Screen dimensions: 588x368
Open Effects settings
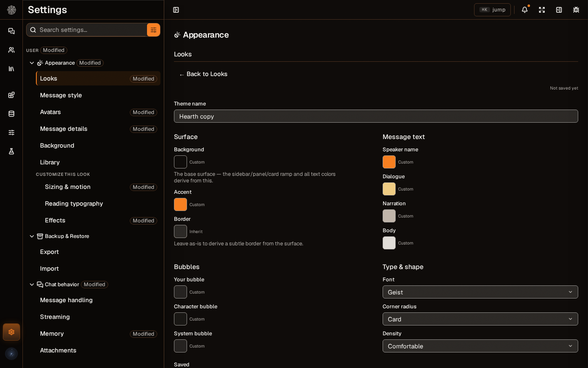[100, 220]
